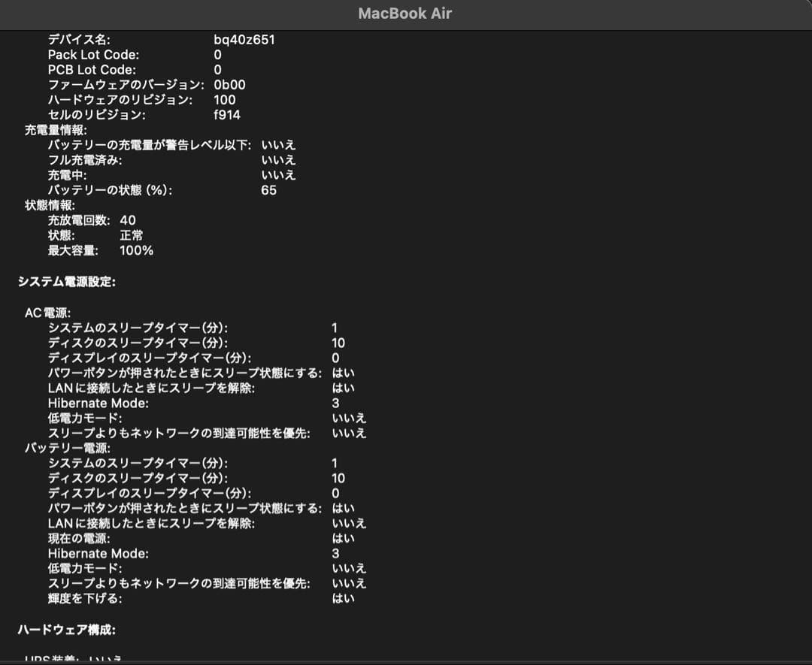Click the 正常 status value
Viewport: 812px width, 665px height.
pos(132,235)
